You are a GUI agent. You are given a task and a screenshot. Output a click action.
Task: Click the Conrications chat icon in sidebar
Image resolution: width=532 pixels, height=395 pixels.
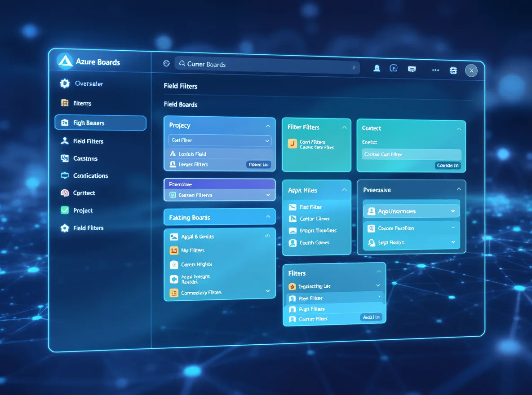point(64,176)
